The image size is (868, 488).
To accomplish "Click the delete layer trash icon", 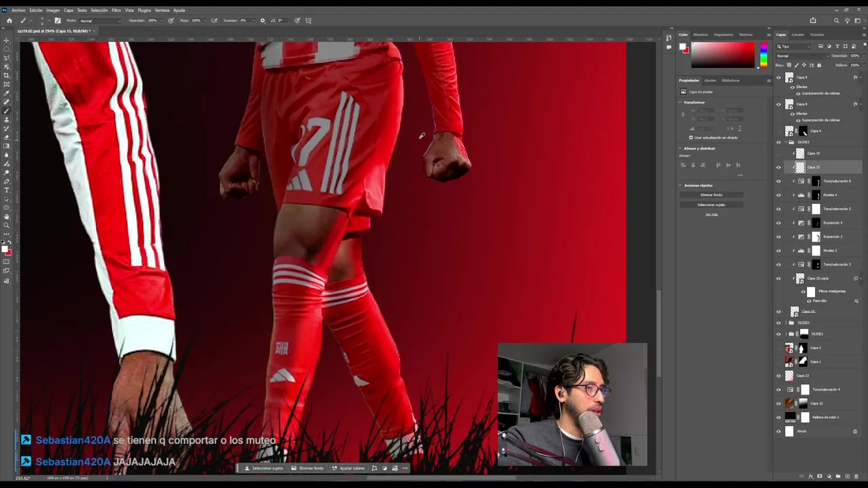I will pos(856,476).
